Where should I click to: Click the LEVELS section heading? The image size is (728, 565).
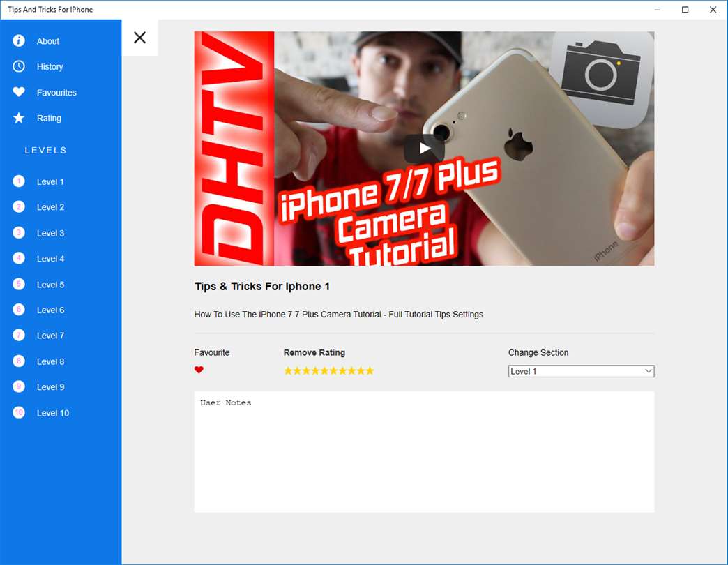click(x=46, y=151)
